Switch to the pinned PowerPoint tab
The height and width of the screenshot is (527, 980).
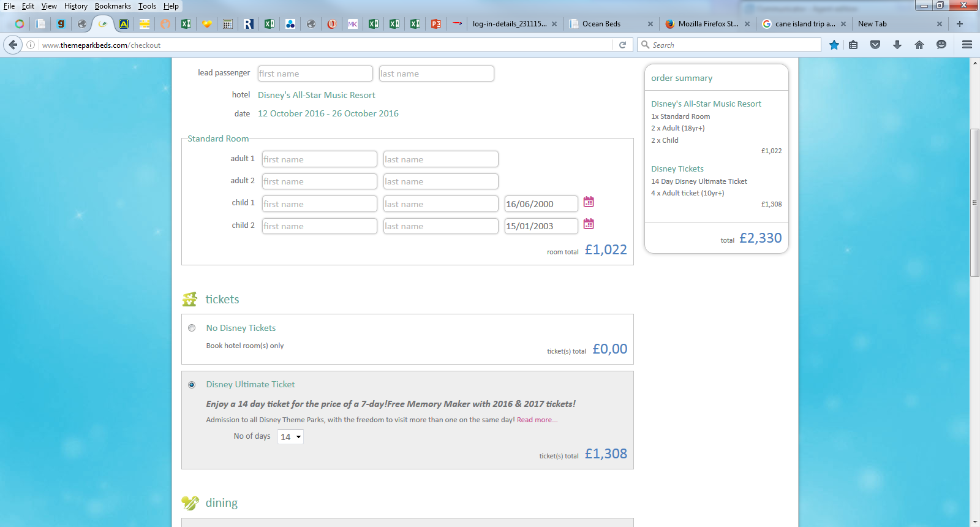[436, 24]
